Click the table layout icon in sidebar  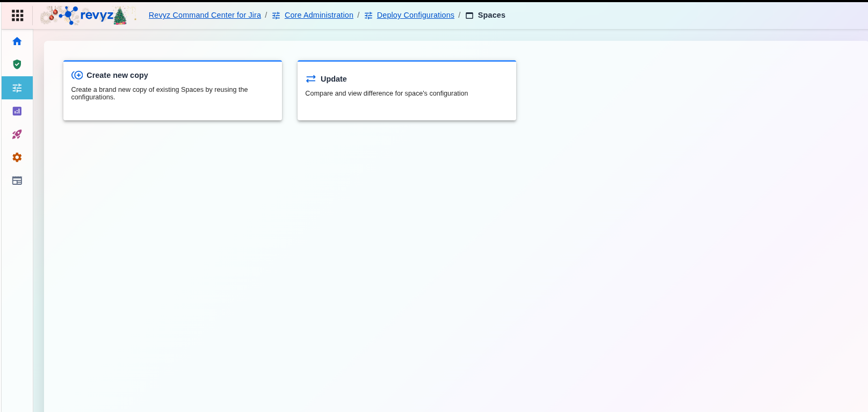(17, 180)
